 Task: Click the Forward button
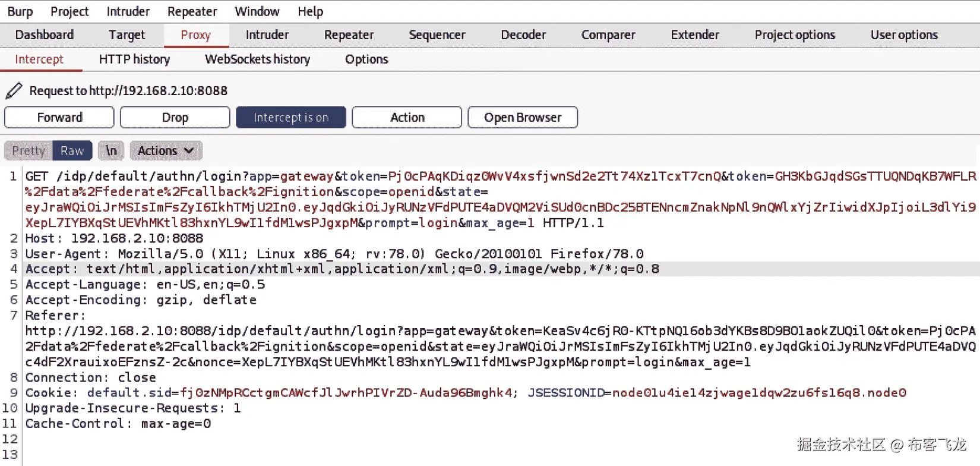pos(59,117)
